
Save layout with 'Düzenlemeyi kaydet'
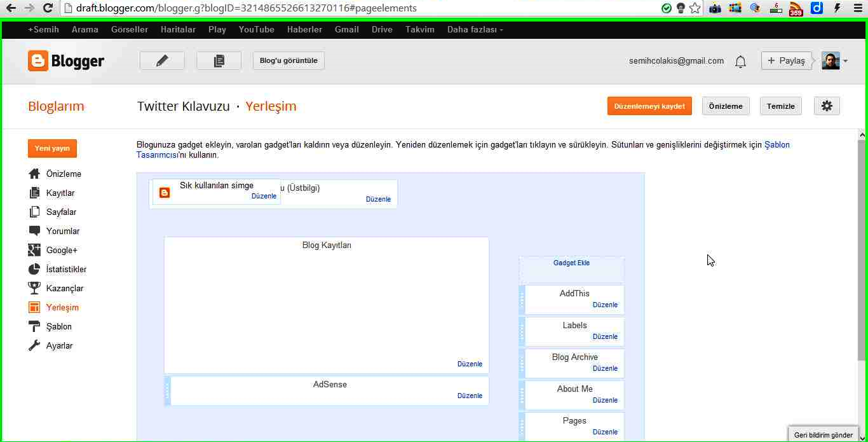(649, 106)
